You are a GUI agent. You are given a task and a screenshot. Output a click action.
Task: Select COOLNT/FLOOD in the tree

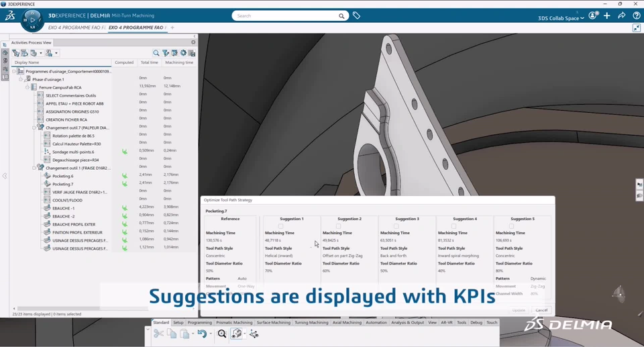click(67, 200)
